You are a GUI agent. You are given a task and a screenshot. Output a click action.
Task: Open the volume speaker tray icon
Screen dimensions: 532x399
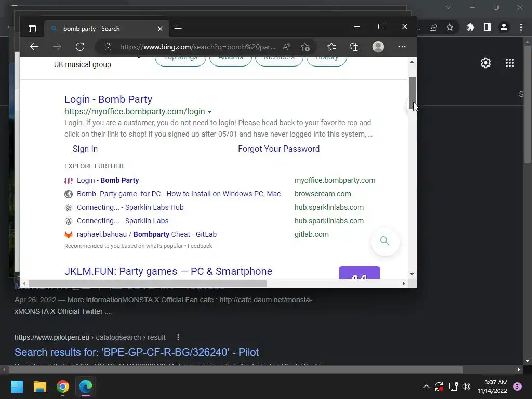[x=466, y=387]
